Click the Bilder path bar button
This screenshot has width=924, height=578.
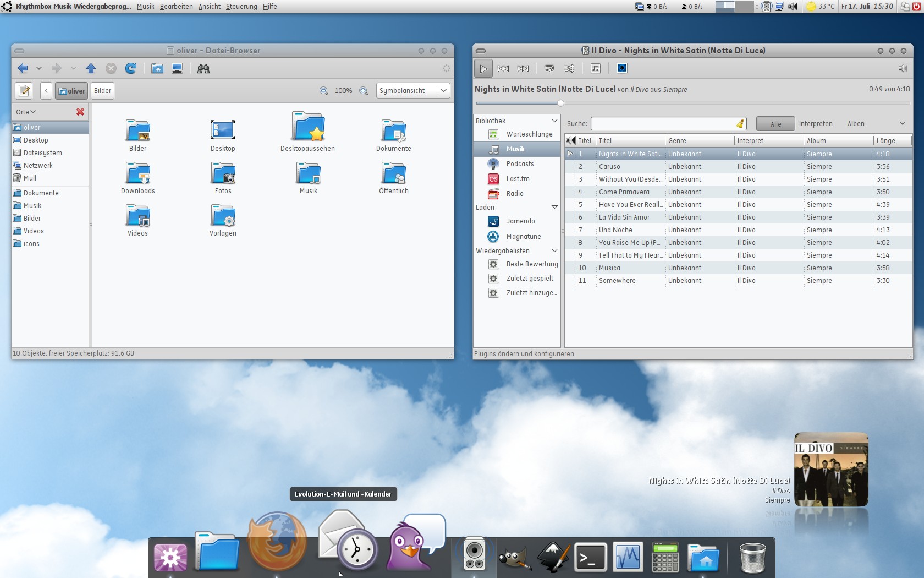(102, 91)
